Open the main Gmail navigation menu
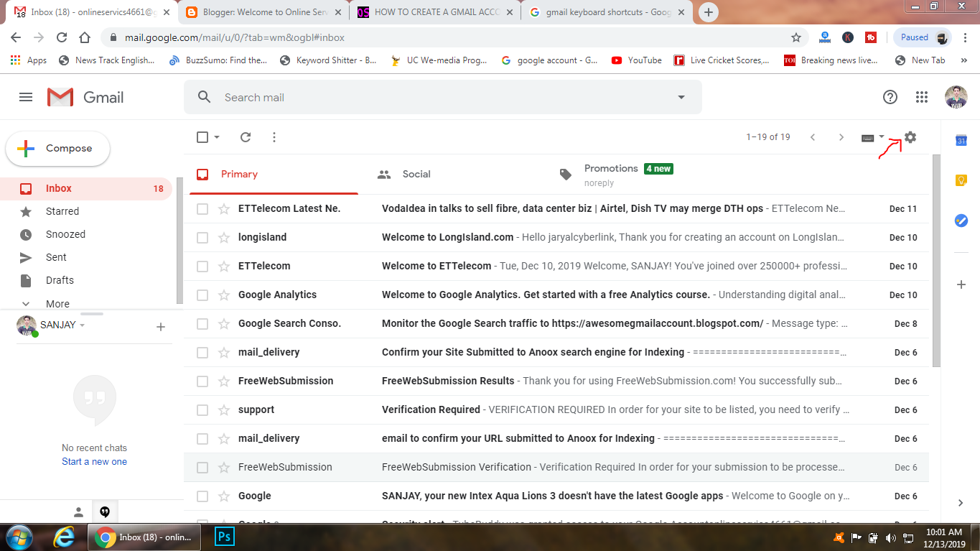 click(x=25, y=97)
